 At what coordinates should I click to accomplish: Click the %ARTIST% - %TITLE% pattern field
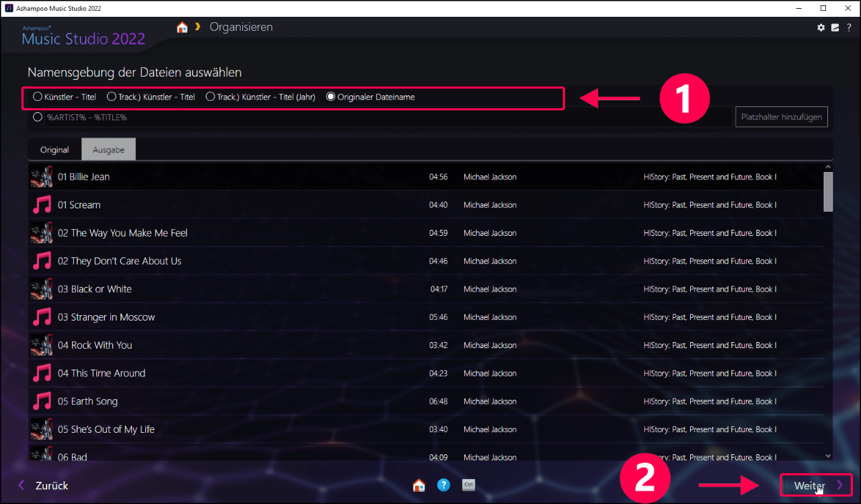(x=388, y=117)
